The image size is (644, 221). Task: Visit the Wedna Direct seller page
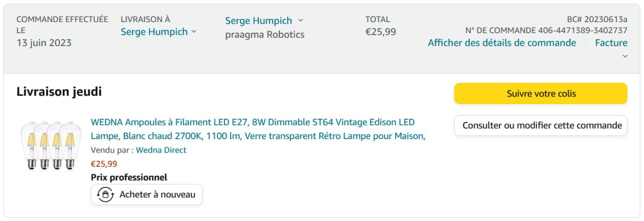pos(161,150)
